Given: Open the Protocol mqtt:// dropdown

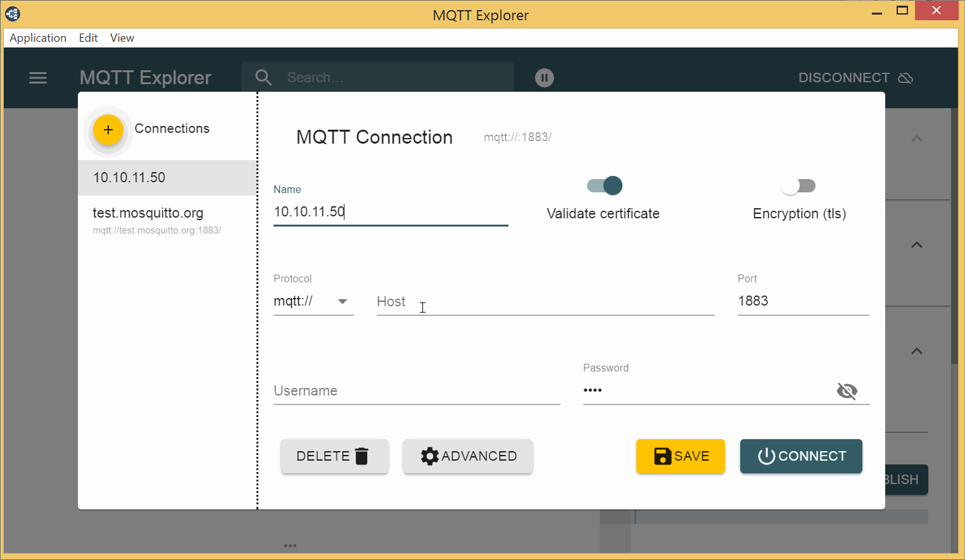Looking at the screenshot, I should (x=313, y=301).
